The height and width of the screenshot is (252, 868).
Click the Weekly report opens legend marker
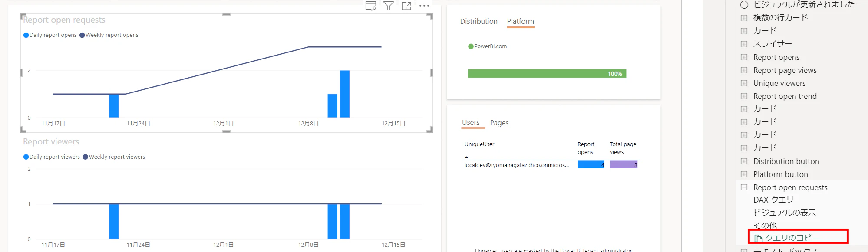[x=82, y=35]
